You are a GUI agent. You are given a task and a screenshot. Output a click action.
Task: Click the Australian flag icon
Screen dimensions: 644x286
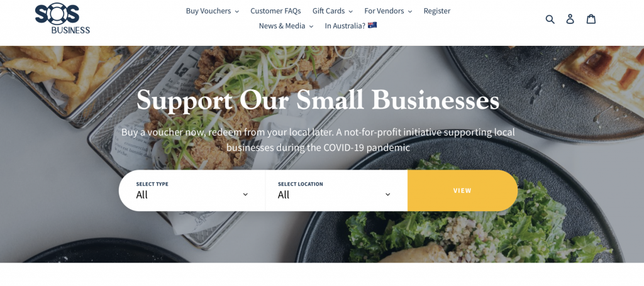click(x=372, y=25)
